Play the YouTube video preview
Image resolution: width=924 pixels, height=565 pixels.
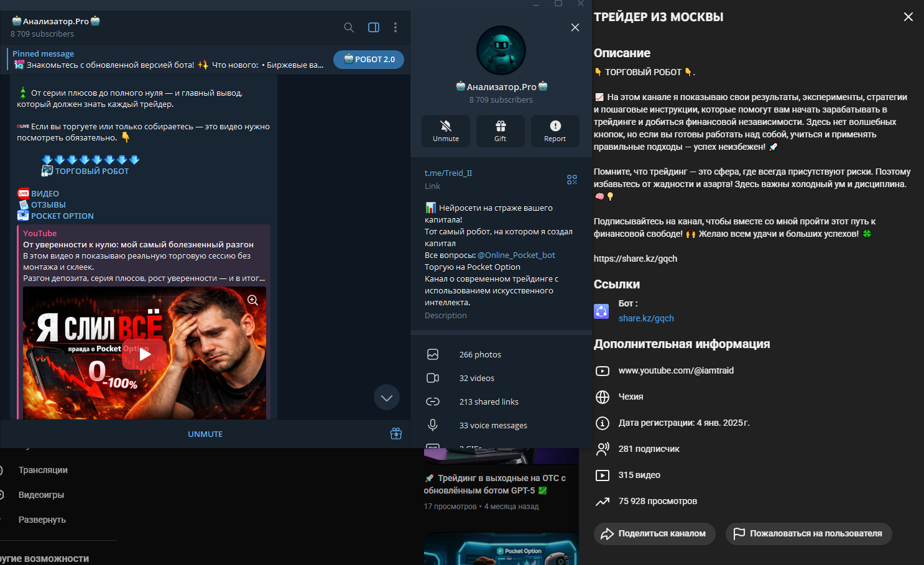(145, 354)
